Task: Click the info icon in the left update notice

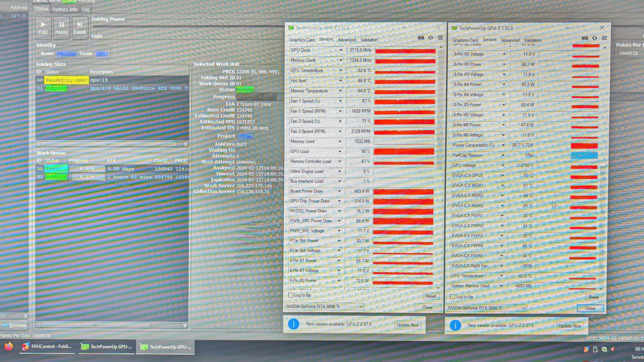Action: click(x=293, y=324)
